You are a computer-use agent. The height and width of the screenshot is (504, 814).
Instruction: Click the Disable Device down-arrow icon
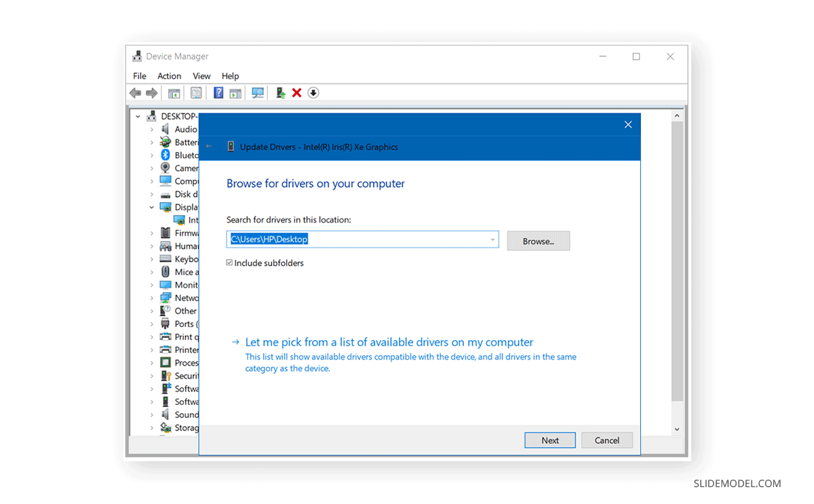pos(313,92)
